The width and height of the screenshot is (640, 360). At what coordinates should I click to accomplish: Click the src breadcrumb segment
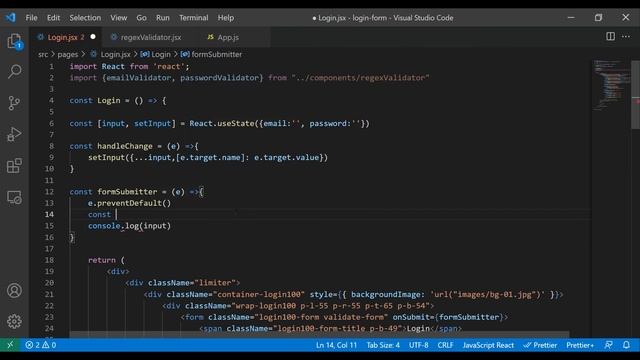(x=43, y=54)
